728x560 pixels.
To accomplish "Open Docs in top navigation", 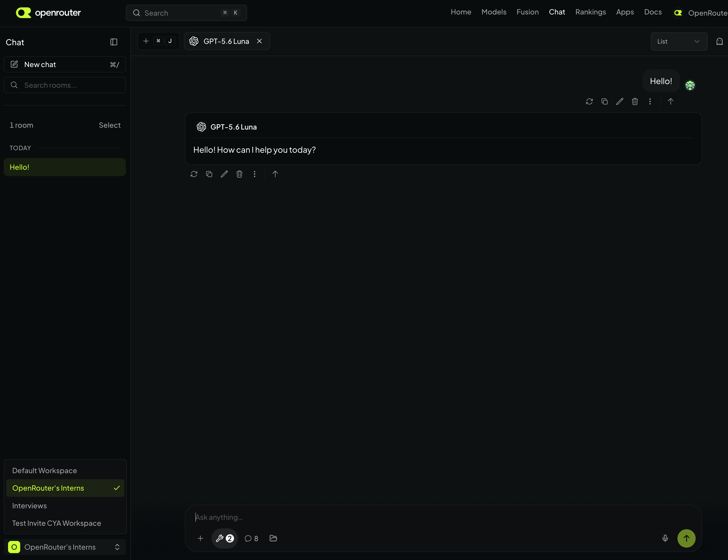I will pos(653,12).
